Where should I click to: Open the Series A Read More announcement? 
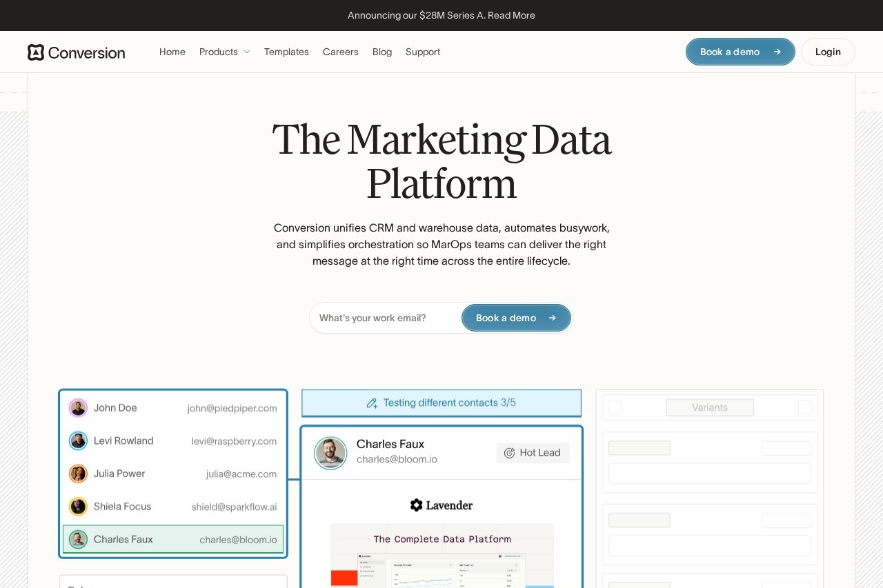pyautogui.click(x=511, y=15)
